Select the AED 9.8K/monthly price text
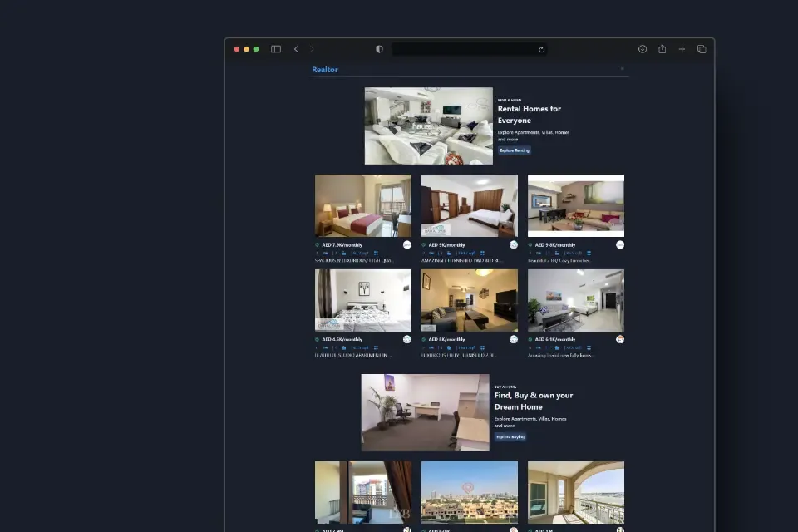798x532 pixels. [x=555, y=245]
